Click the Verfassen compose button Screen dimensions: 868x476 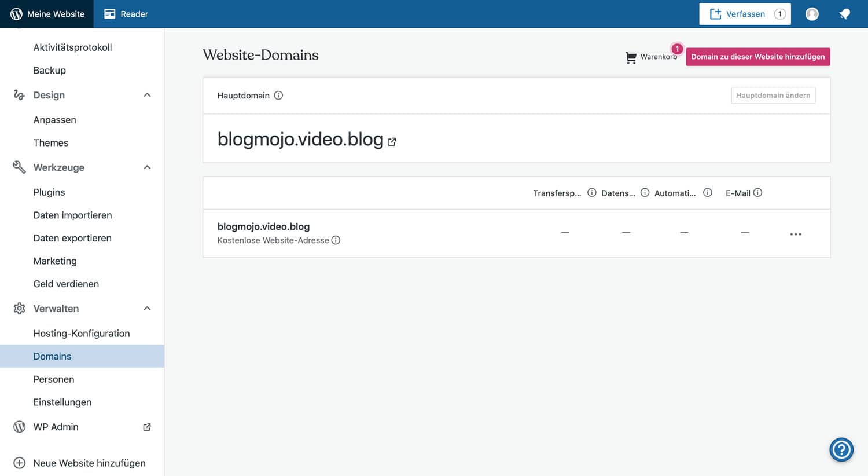[x=745, y=13]
